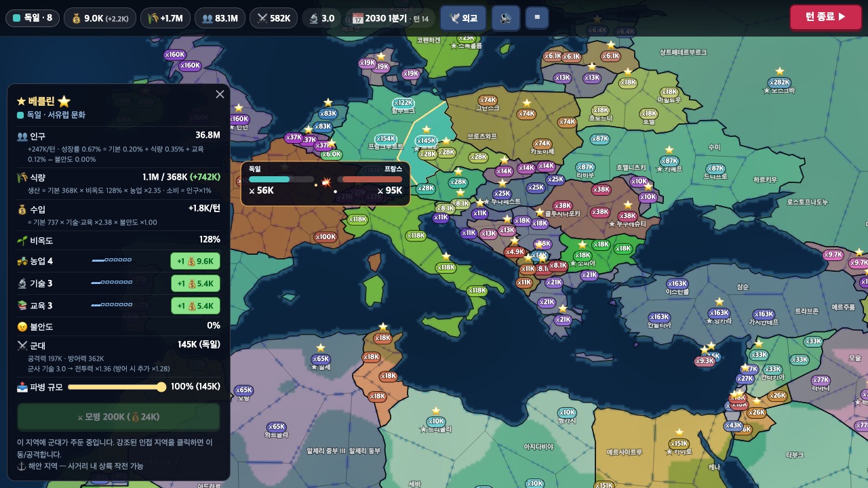The width and height of the screenshot is (868, 488).
Task: Select the 6.0K army badge on the map
Action: [x=330, y=154]
